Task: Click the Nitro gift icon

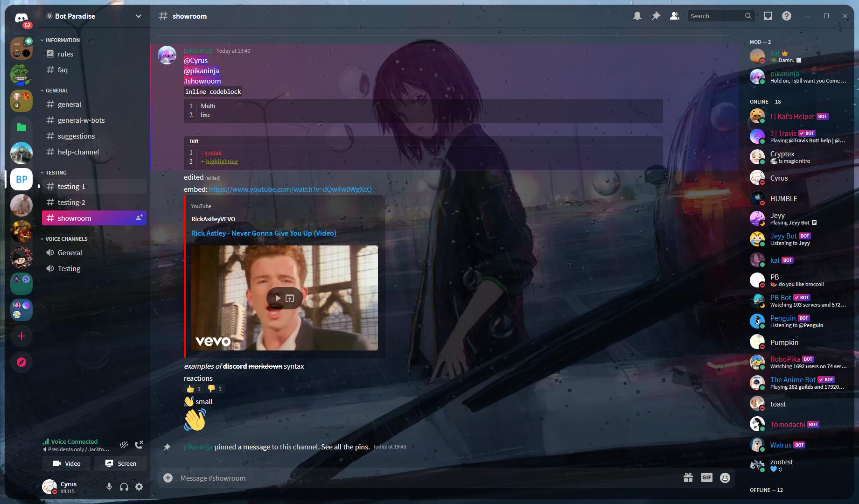Action: (688, 478)
